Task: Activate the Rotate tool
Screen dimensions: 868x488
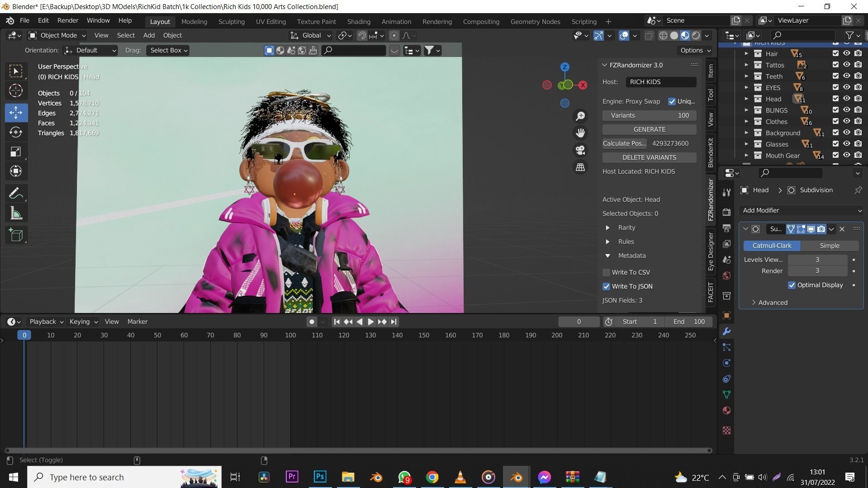Action: (x=16, y=132)
